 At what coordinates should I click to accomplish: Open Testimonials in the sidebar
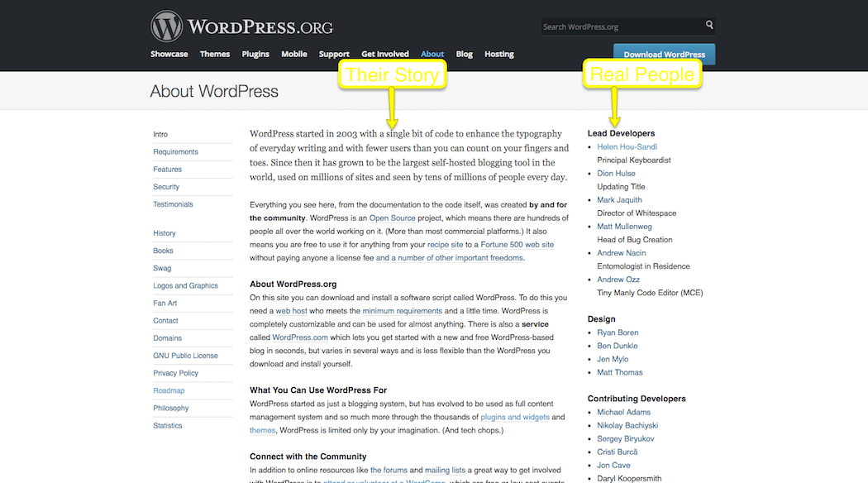174,204
